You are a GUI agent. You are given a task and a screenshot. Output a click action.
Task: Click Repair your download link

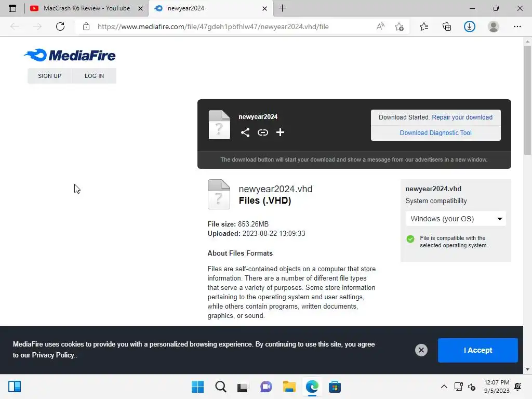point(462,117)
